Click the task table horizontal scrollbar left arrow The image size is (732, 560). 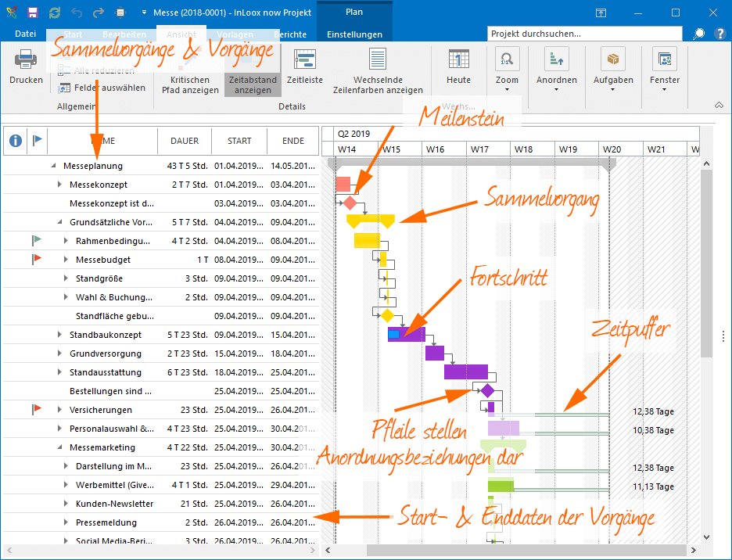(9, 550)
